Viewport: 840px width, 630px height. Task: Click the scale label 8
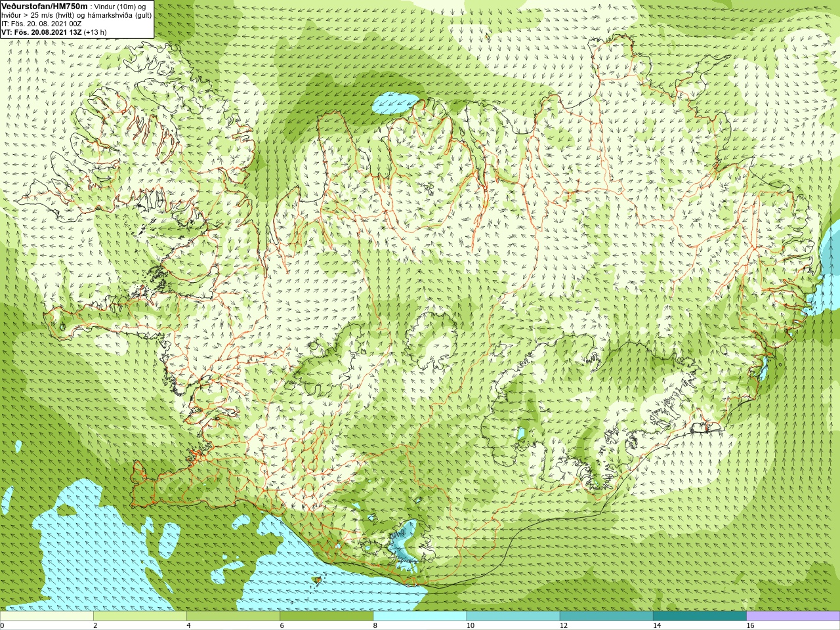click(x=375, y=625)
